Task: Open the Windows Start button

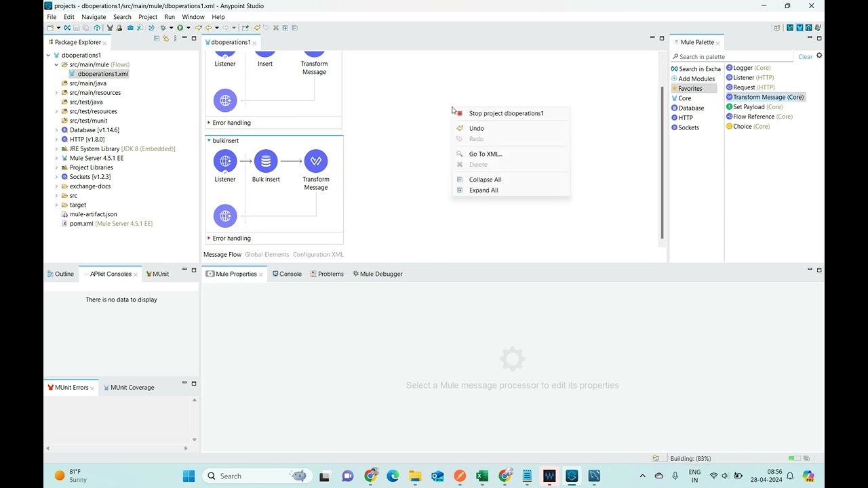Action: point(189,476)
